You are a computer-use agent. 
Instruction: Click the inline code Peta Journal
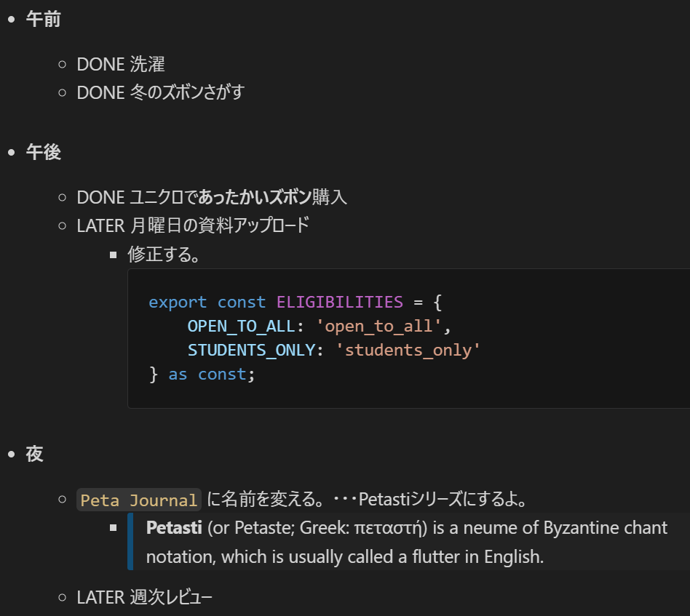tap(138, 500)
